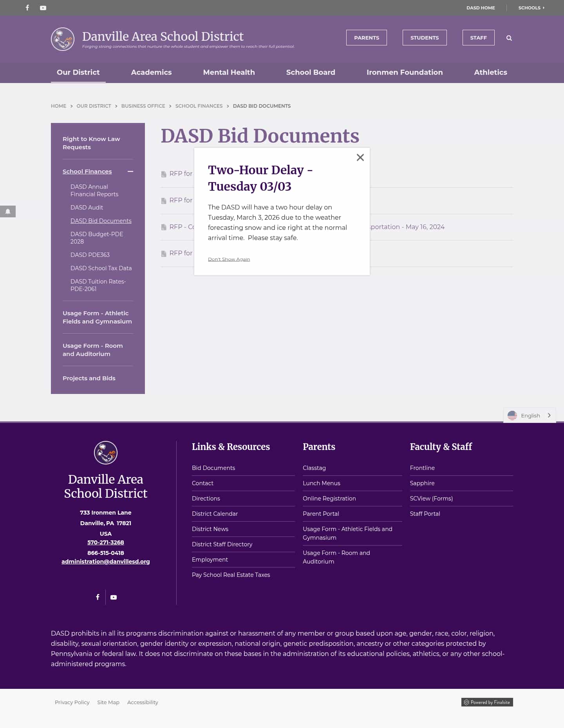
Task: Click footer Bid Documents link
Action: coord(213,468)
